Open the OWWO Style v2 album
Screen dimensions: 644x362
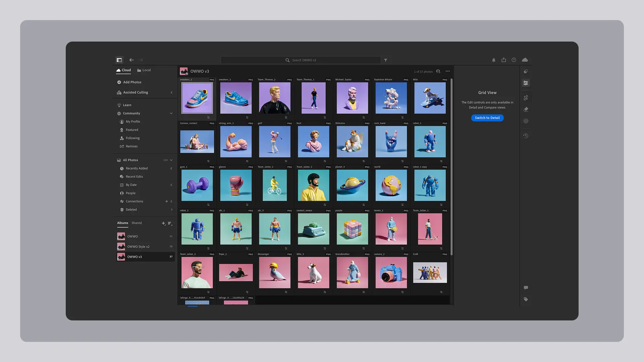138,247
